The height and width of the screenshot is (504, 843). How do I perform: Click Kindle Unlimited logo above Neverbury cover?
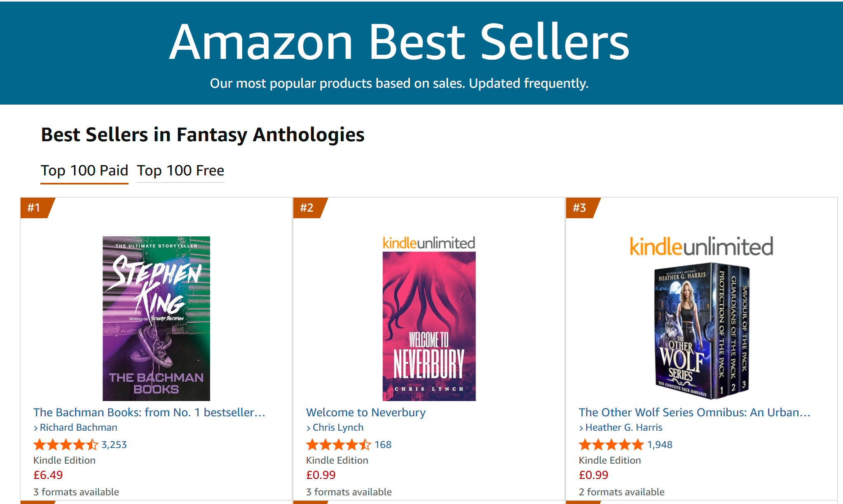pyautogui.click(x=429, y=243)
